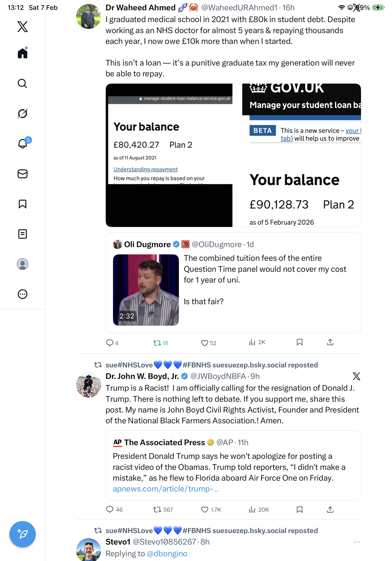Open Profile icon in sidebar

23,264
